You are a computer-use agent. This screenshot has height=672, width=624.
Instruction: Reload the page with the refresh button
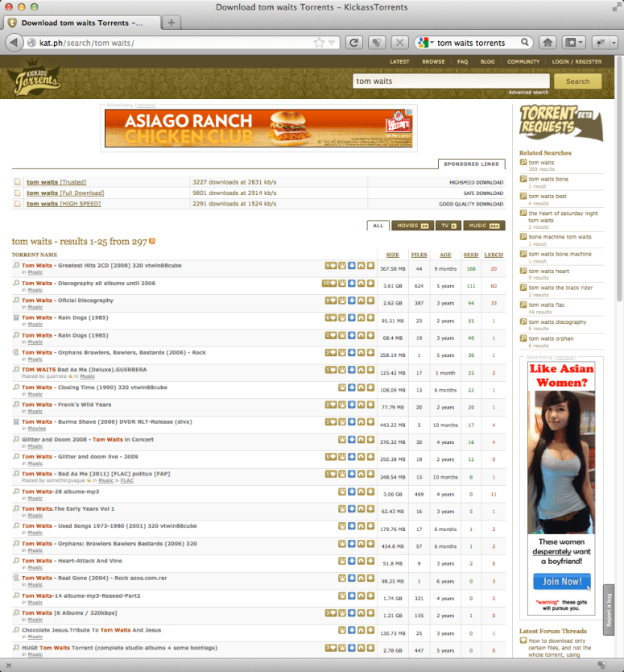pos(353,43)
